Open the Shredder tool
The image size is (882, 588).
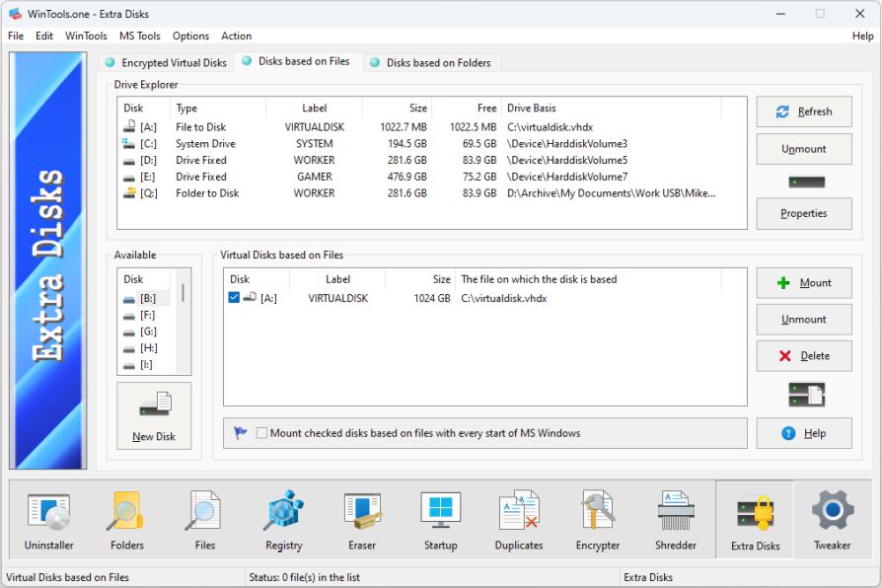[x=676, y=521]
